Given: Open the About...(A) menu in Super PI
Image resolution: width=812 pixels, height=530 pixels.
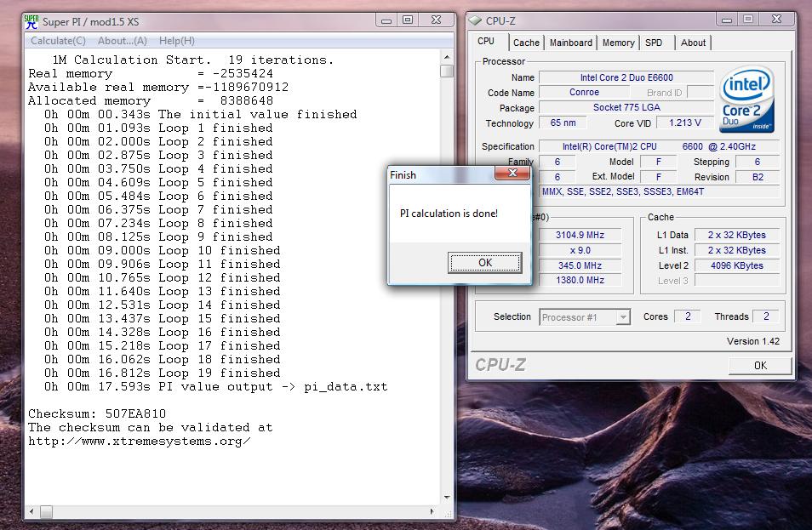Looking at the screenshot, I should click(123, 40).
